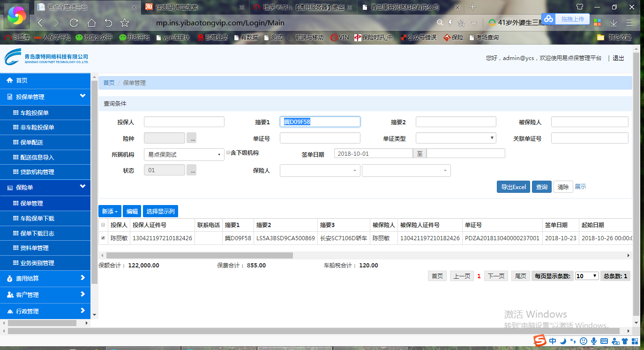Switch to the 伴娘服_淘宝搜索 browser tab
This screenshot has height=350, width=644.
[195, 7]
